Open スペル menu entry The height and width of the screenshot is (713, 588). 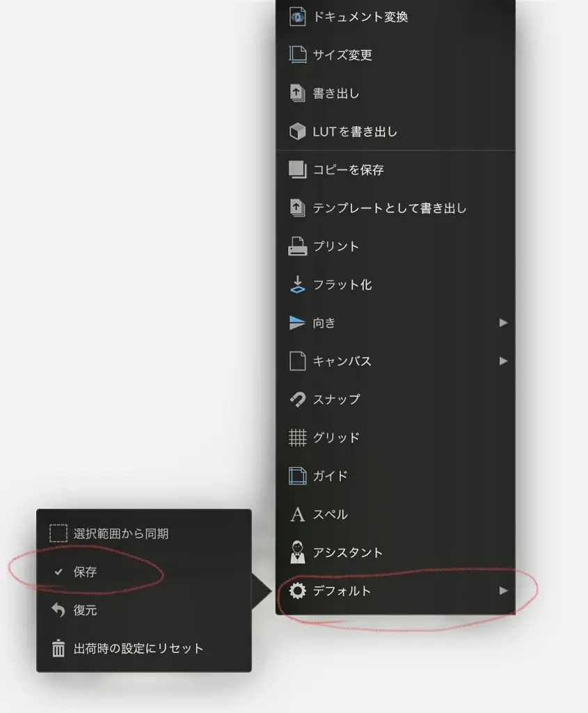(395, 515)
